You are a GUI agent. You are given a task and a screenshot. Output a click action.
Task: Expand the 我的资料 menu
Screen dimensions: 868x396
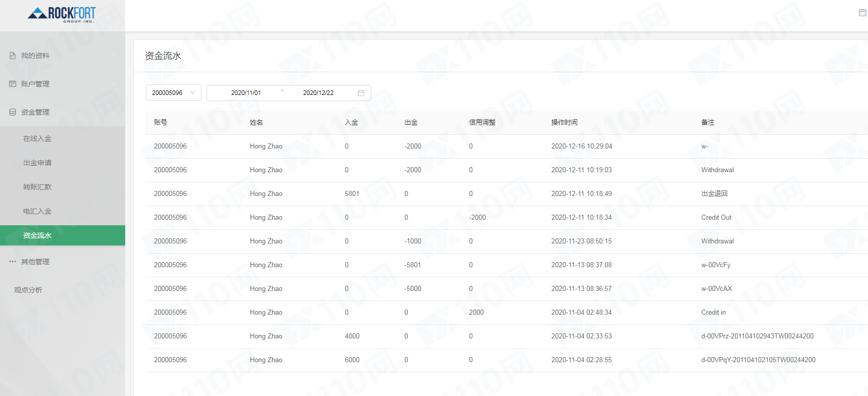coord(63,56)
